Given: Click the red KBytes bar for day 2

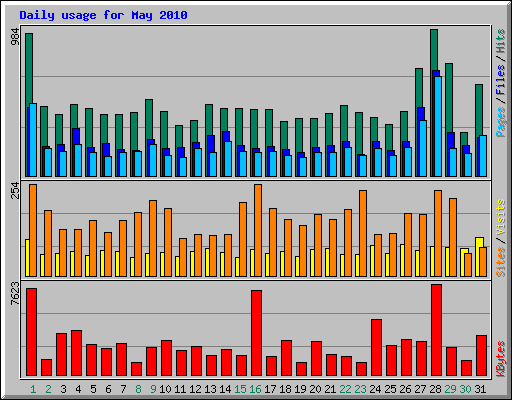Looking at the screenshot, I should click(46, 367).
